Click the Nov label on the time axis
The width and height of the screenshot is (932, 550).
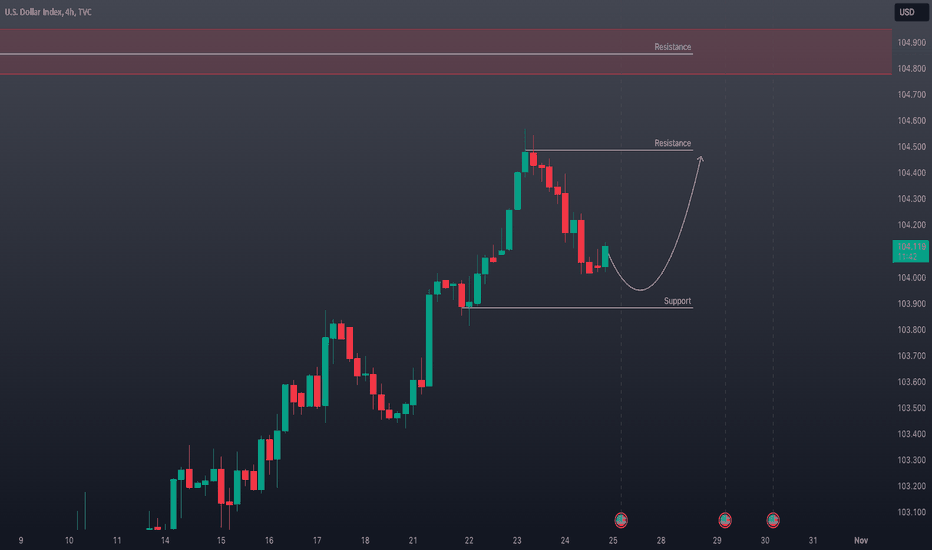861,540
